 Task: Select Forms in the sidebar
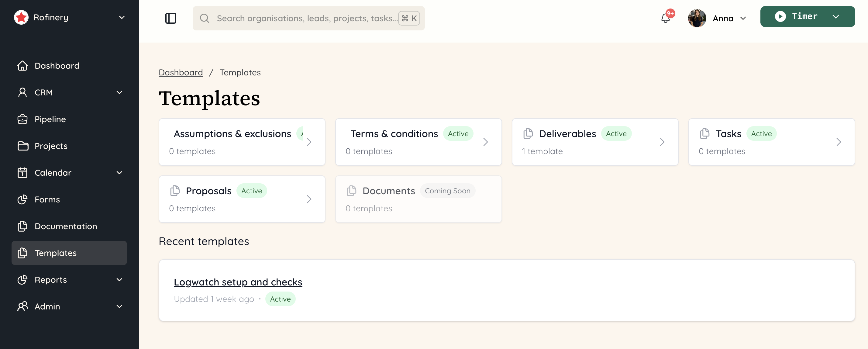[47, 199]
